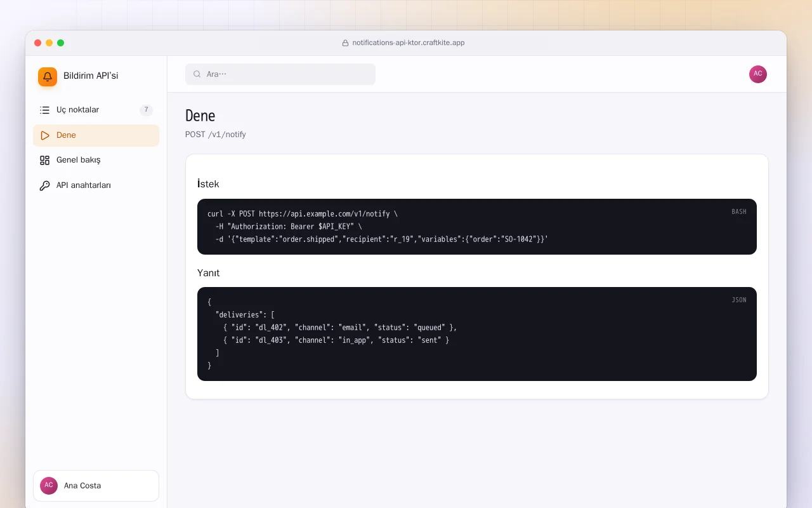The height and width of the screenshot is (508, 812).
Task: Click the Genel bakış grid icon
Action: 44,160
